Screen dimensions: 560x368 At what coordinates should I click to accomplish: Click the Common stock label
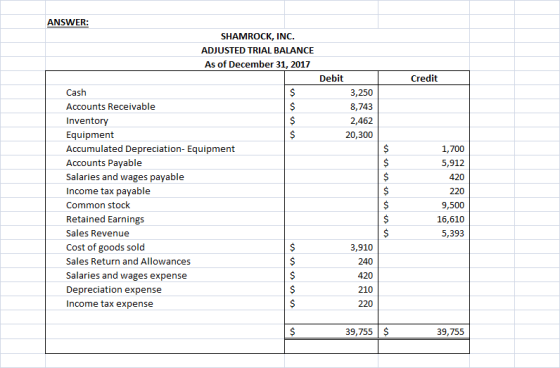(98, 205)
